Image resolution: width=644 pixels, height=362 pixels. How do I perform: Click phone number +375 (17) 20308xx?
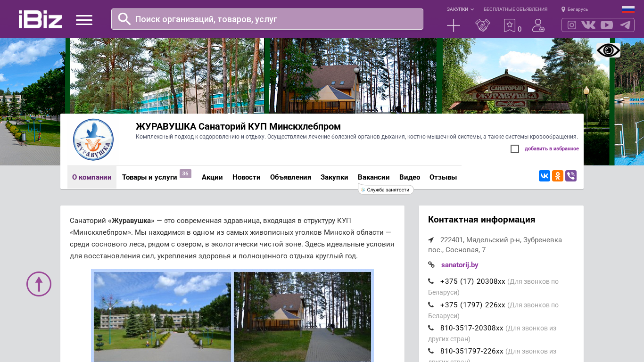pyautogui.click(x=472, y=281)
